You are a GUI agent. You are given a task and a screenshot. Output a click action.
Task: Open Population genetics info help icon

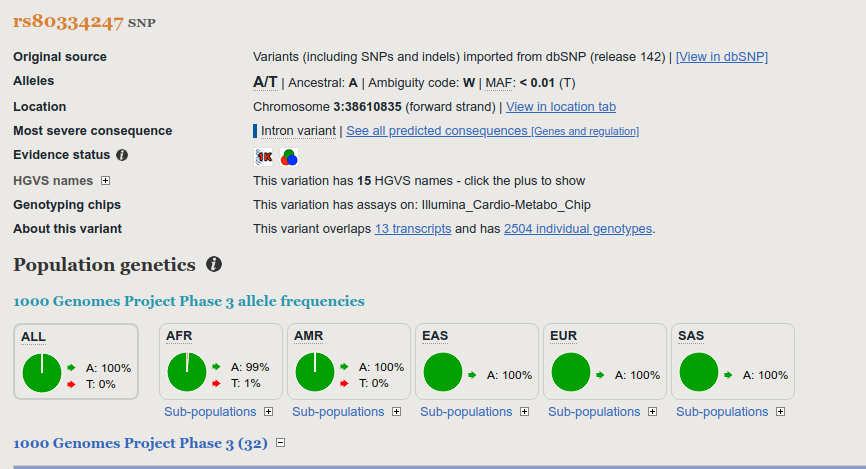pyautogui.click(x=214, y=265)
